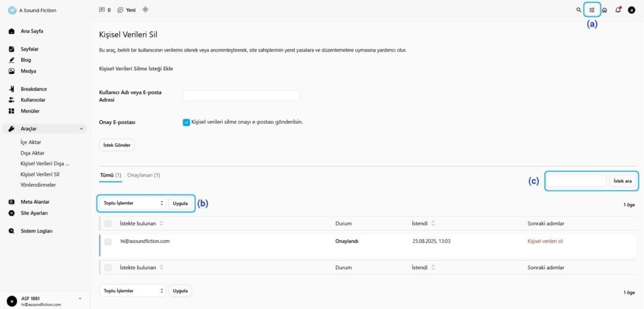Expand the ASF 1881 account menu

(80, 298)
